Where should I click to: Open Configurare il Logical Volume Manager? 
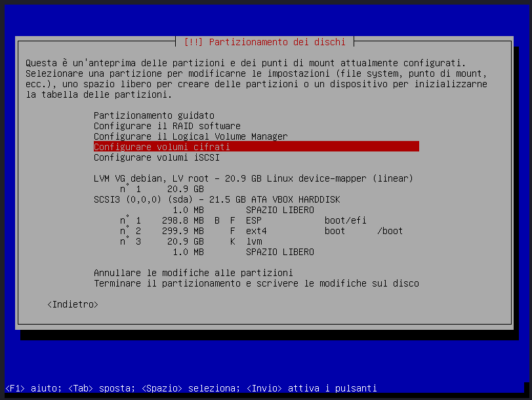(x=191, y=136)
